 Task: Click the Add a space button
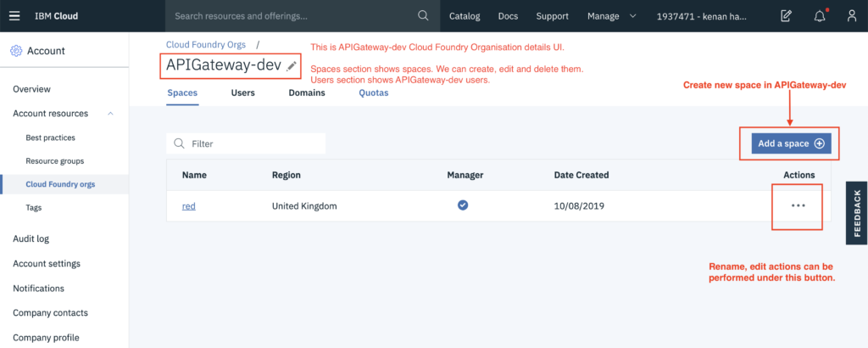click(791, 143)
